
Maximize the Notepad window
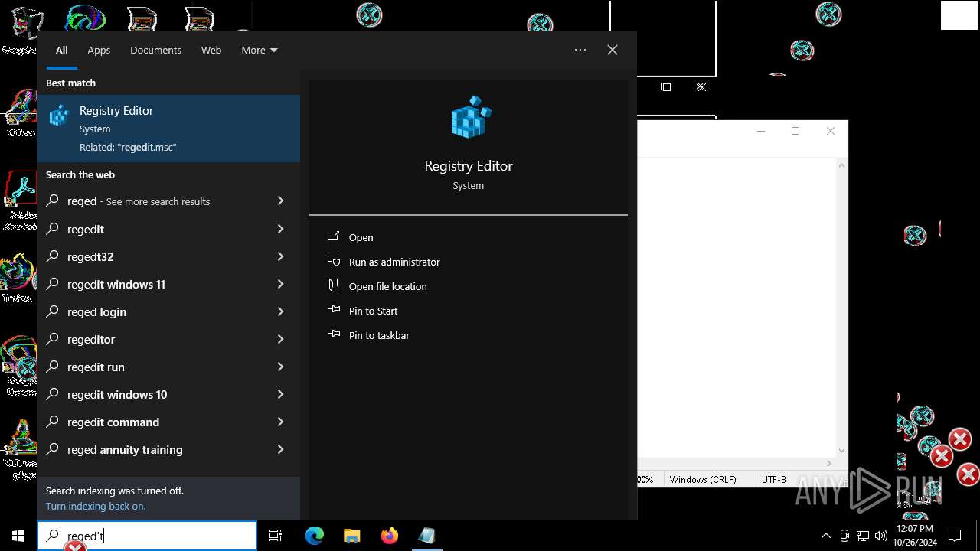(795, 131)
